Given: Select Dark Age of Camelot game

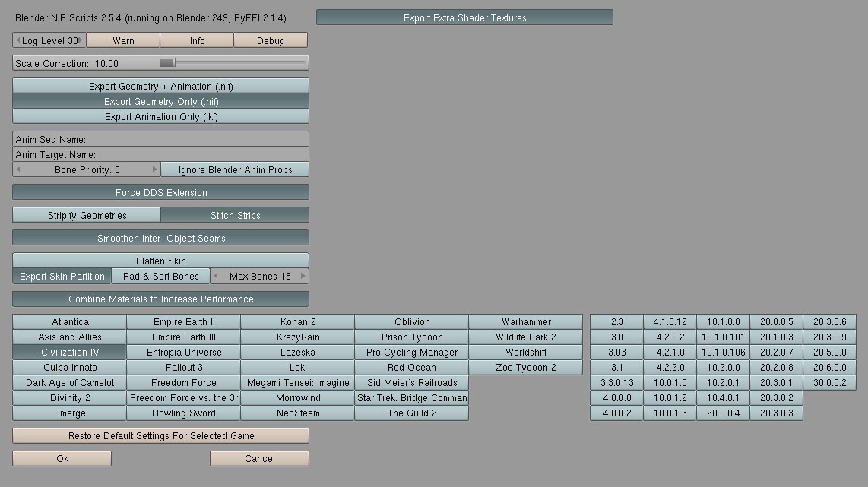Looking at the screenshot, I should click(70, 382).
